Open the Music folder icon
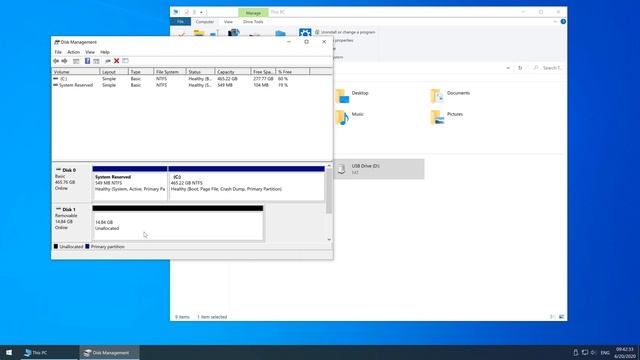 pos(342,118)
